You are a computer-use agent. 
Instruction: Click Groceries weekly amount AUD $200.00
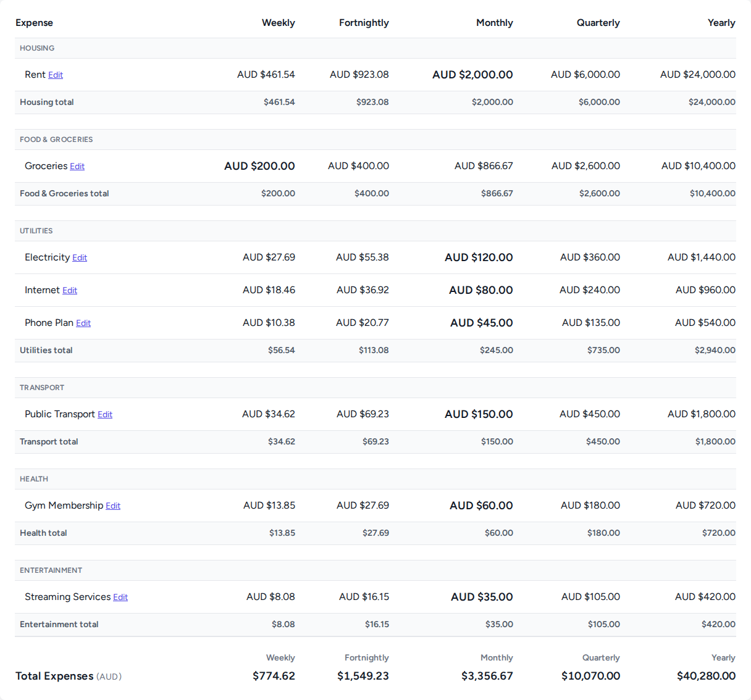point(259,166)
